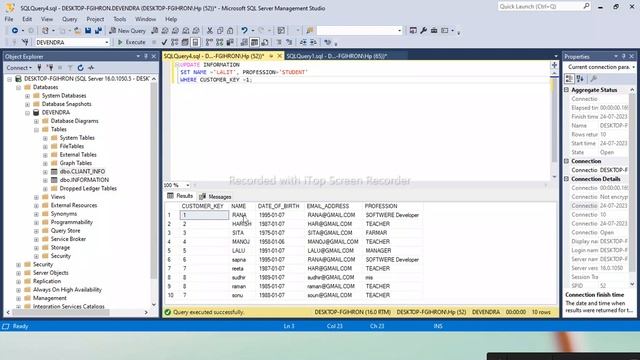Select the Results tab
The width and height of the screenshot is (640, 360).
[180, 196]
